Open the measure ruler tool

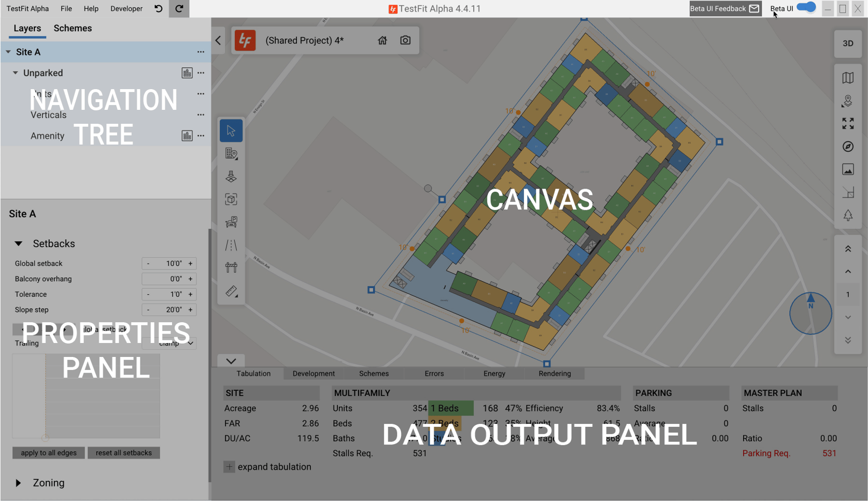point(231,291)
